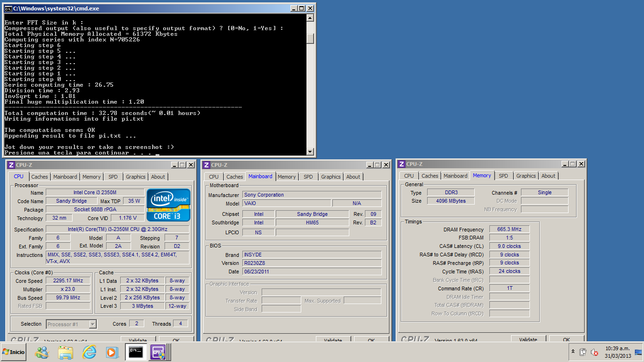Open SPD tab in CPU-Z processor window

(x=113, y=177)
